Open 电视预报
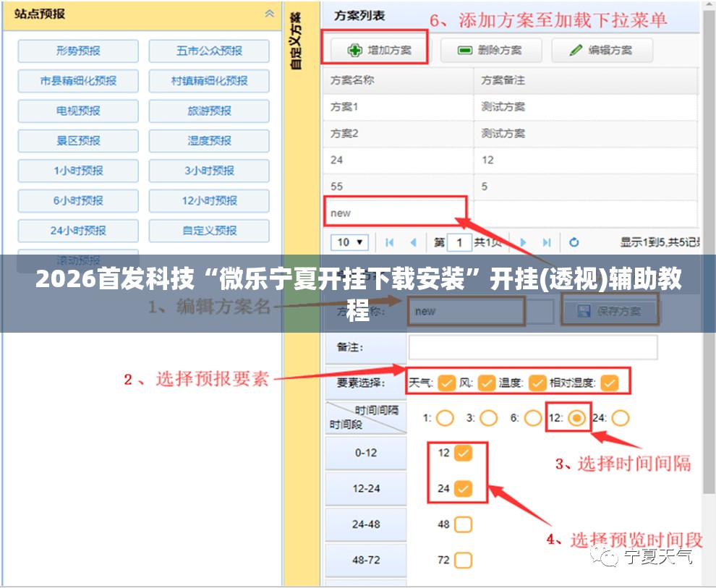This screenshot has height=588, width=716. [78, 111]
